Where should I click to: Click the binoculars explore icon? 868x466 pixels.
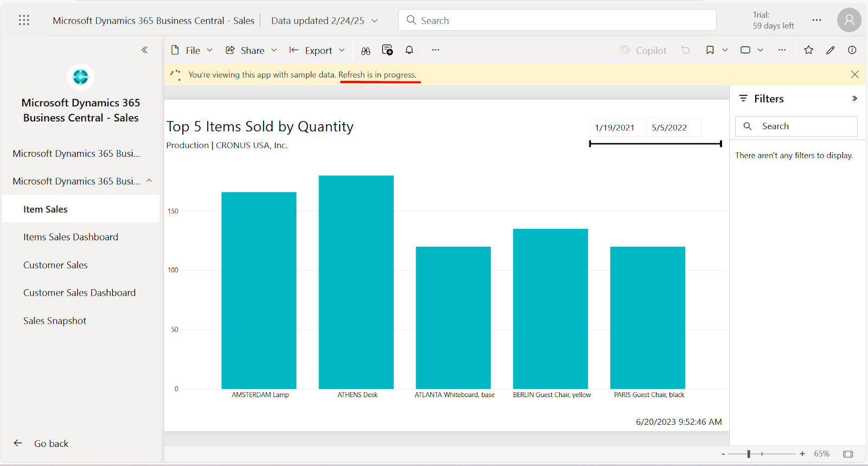click(x=366, y=50)
